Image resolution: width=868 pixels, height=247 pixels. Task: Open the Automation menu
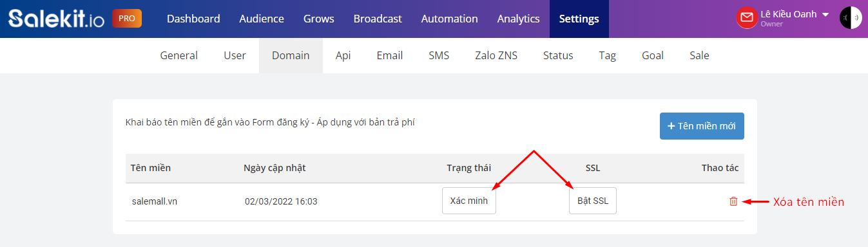point(450,19)
